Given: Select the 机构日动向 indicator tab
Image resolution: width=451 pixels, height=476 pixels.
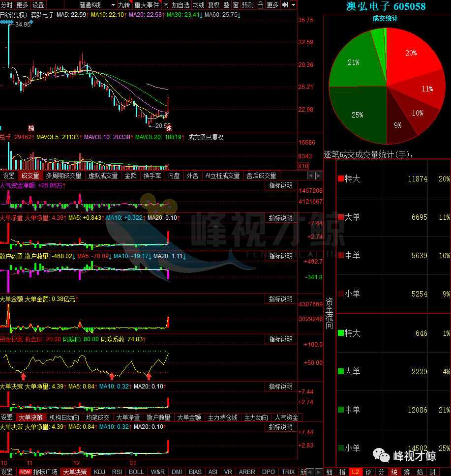Looking at the screenshot, I should pyautogui.click(x=64, y=417).
